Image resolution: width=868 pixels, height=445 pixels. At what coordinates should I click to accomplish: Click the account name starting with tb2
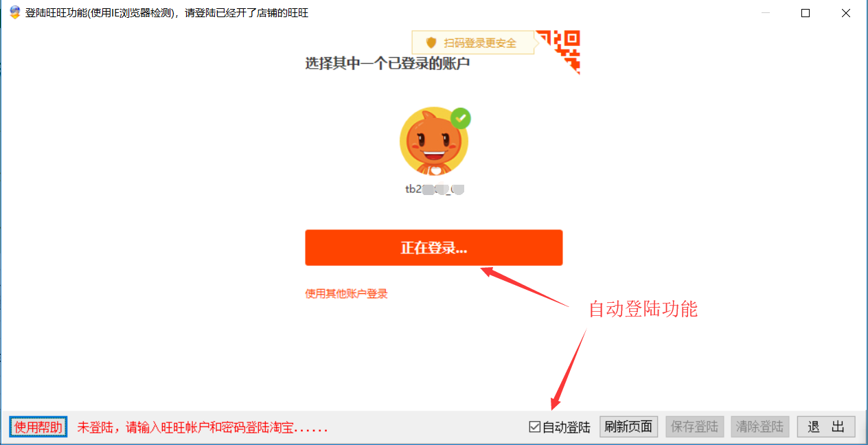click(x=434, y=190)
